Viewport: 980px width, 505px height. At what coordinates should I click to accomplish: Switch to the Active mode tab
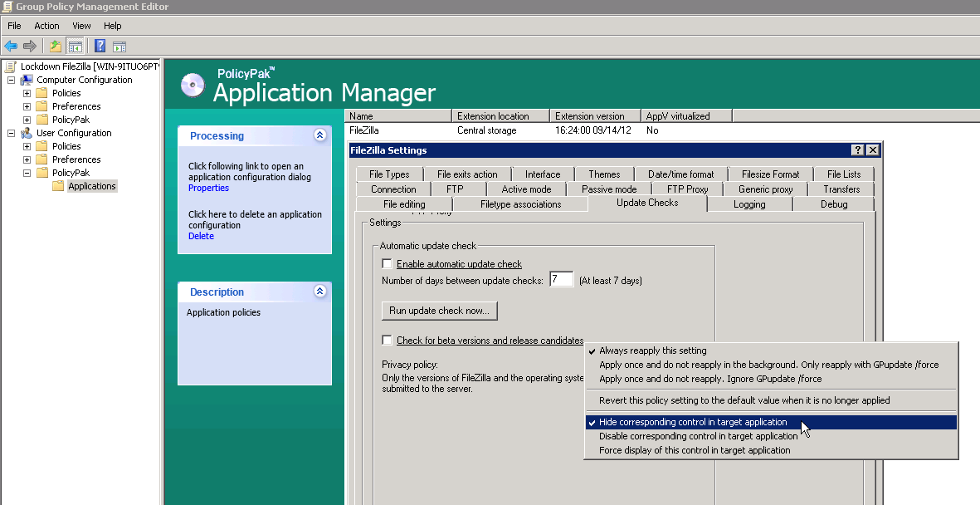click(x=526, y=189)
